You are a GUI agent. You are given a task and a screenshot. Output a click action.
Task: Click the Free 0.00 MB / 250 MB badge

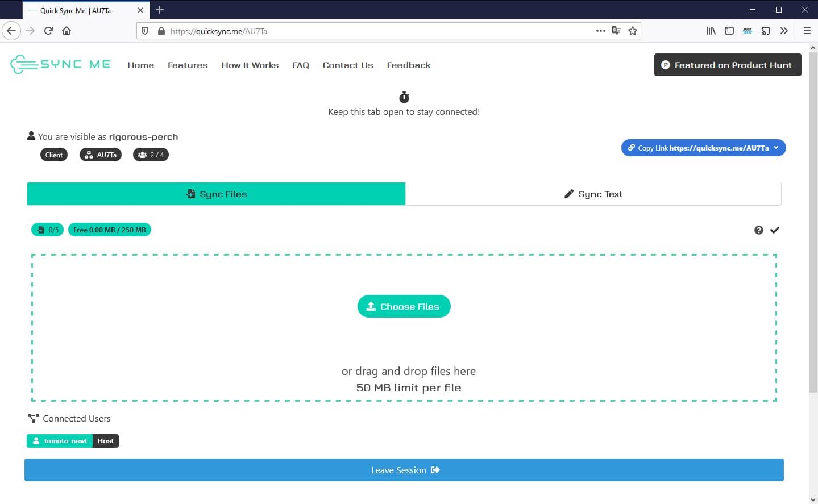110,230
